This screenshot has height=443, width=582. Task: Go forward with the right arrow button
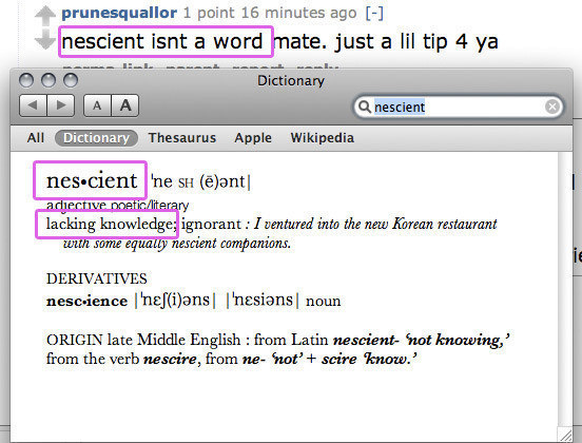[61, 106]
